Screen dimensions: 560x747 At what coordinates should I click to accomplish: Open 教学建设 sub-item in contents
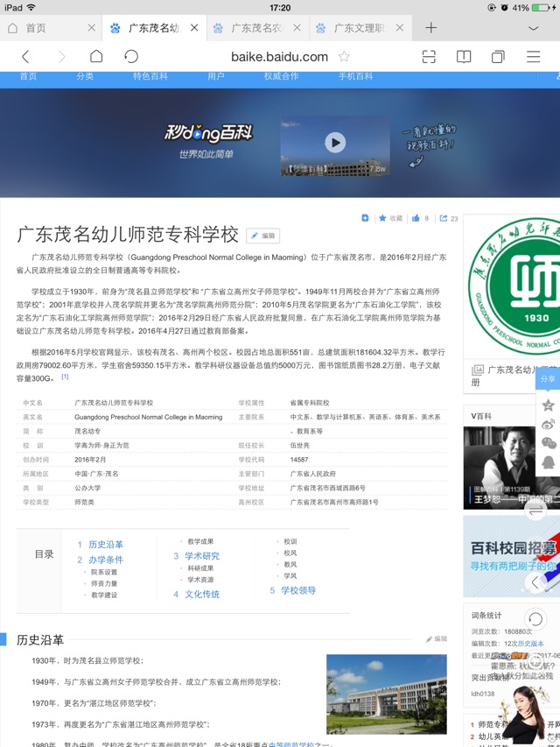(104, 595)
